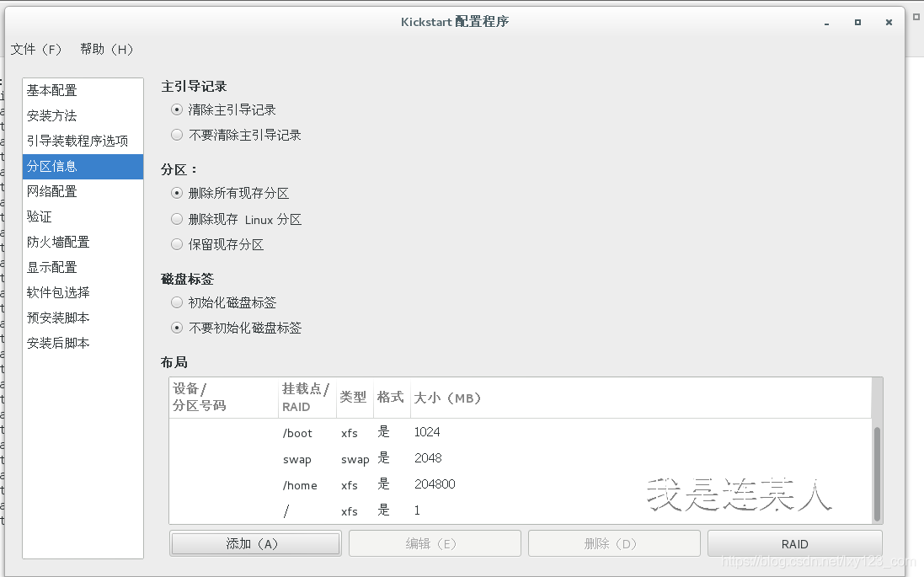Image resolution: width=924 pixels, height=577 pixels.
Task: Click the 设备/分区号码 column header
Action: tap(223, 398)
